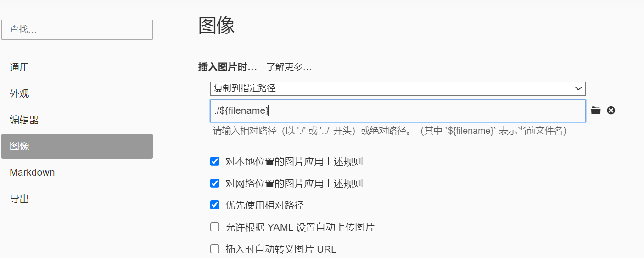
Task: Click the ./${filename} path input field
Action: pyautogui.click(x=398, y=111)
